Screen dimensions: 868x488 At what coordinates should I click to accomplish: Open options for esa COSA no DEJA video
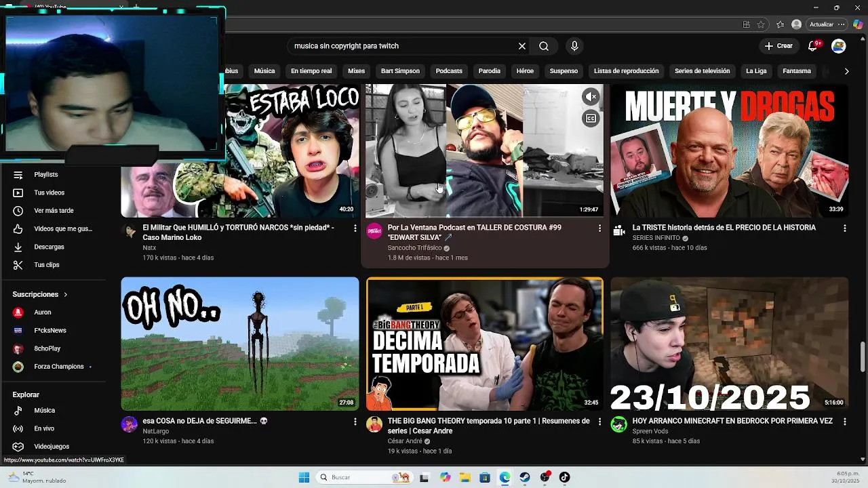click(x=355, y=422)
